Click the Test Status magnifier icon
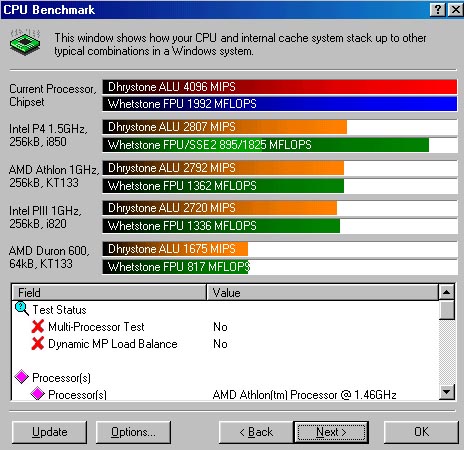Viewport: 464px width, 450px height. (22, 309)
